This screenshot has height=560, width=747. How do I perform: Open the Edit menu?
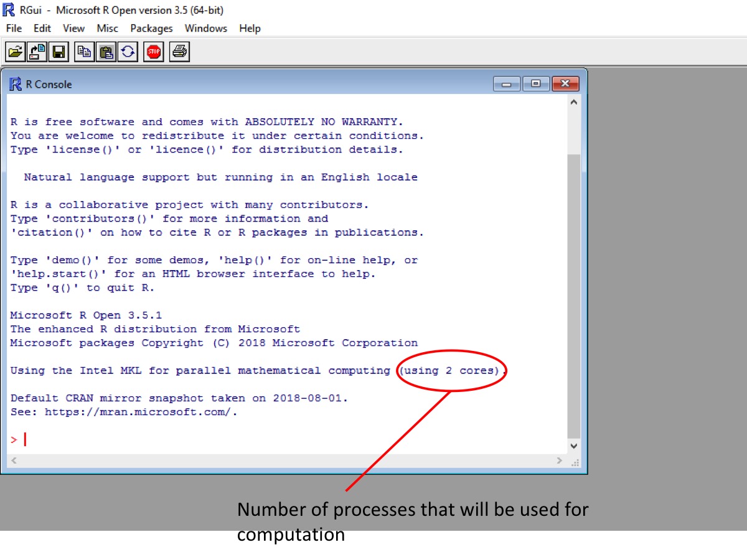tap(42, 28)
